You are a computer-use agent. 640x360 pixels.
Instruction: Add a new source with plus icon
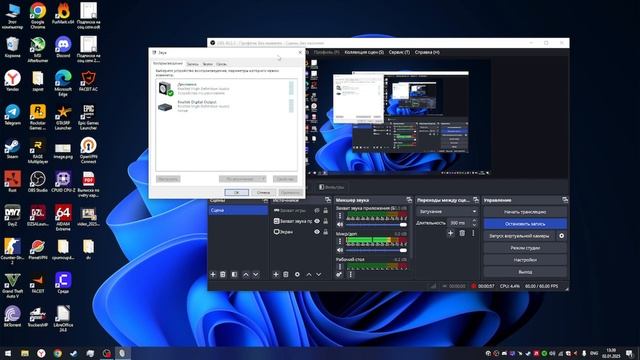tap(276, 275)
